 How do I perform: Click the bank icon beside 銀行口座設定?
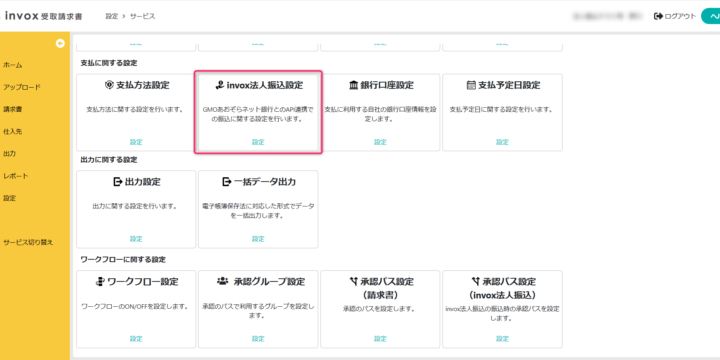click(354, 85)
